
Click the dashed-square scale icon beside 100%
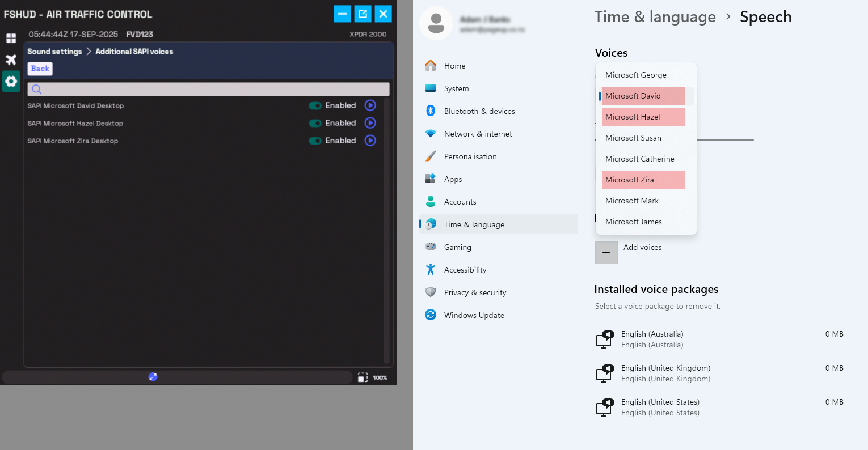[363, 377]
